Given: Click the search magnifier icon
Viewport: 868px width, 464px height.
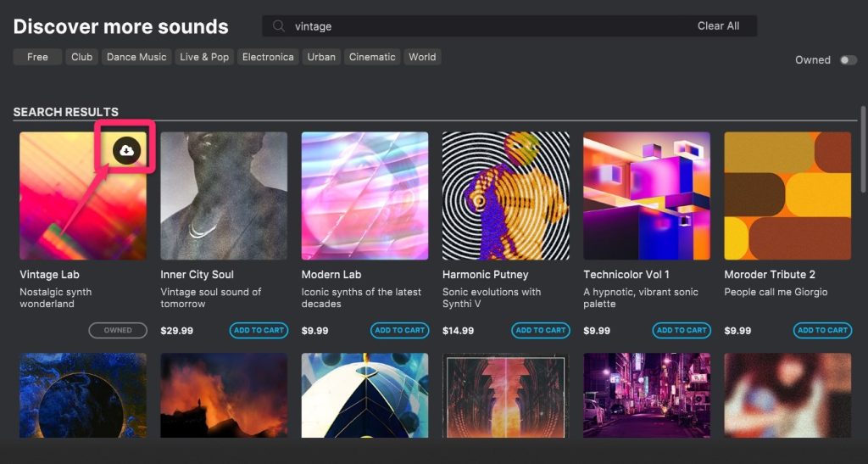Looking at the screenshot, I should pyautogui.click(x=278, y=26).
